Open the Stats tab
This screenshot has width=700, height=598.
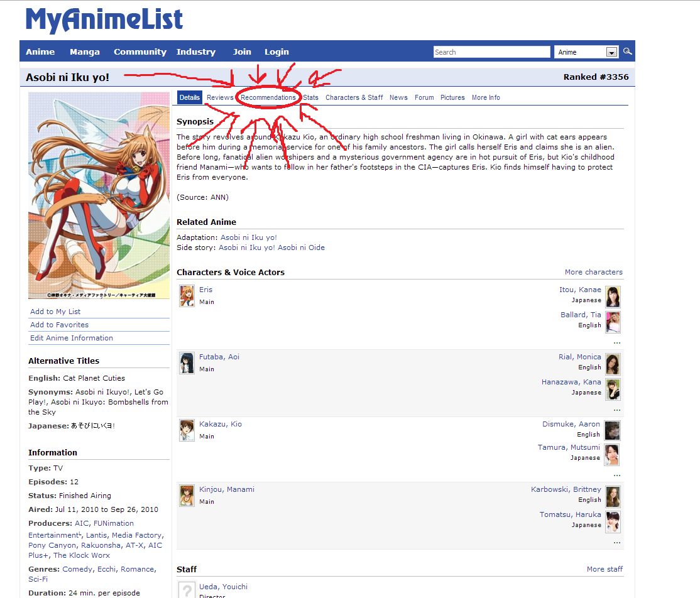point(310,97)
